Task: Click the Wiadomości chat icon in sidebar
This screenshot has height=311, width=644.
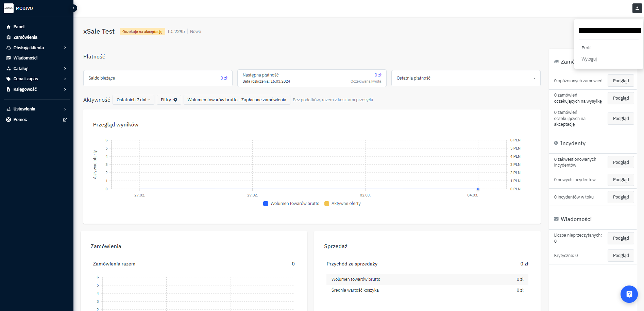Action: point(9,58)
